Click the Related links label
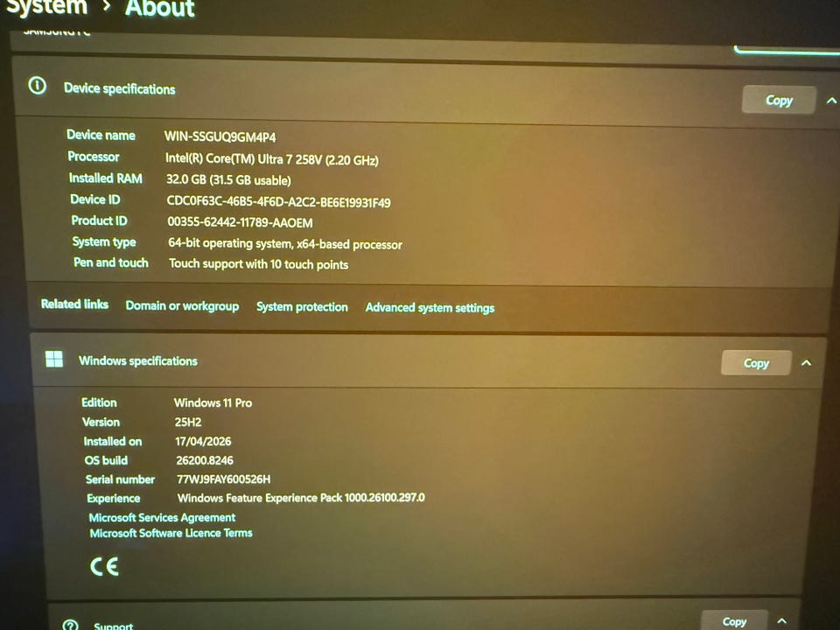This screenshot has height=630, width=840. coord(74,304)
